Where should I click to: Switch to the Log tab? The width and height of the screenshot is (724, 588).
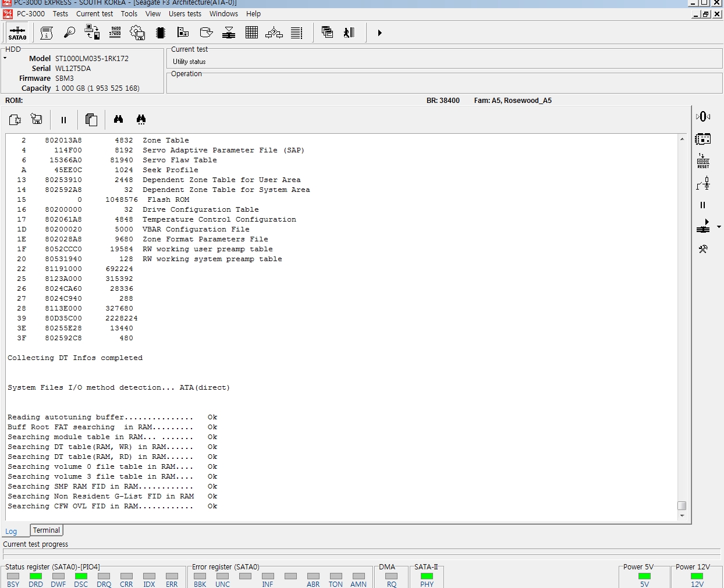coord(11,531)
